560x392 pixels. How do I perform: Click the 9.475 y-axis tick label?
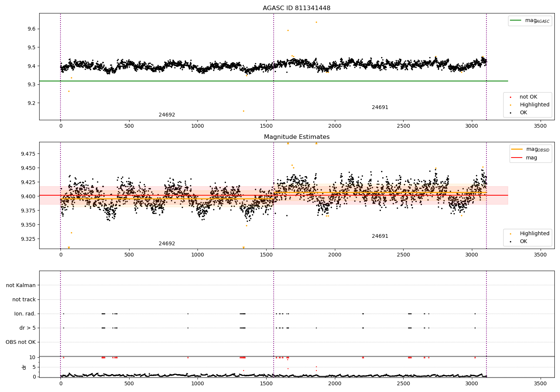pos(28,154)
